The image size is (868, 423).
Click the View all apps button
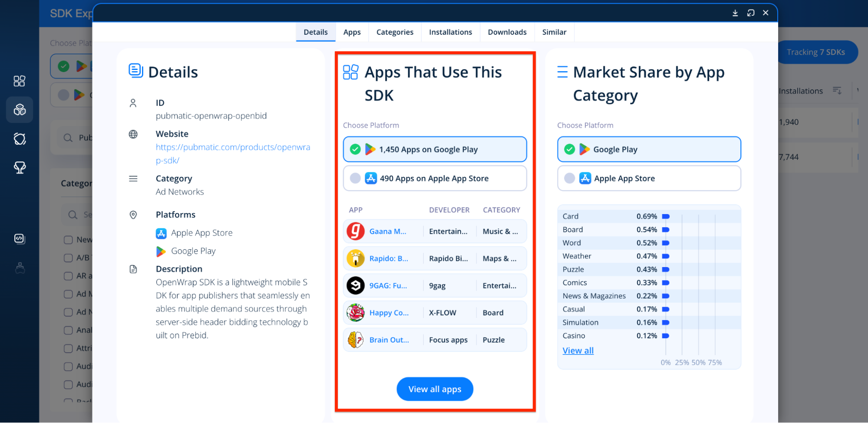435,389
